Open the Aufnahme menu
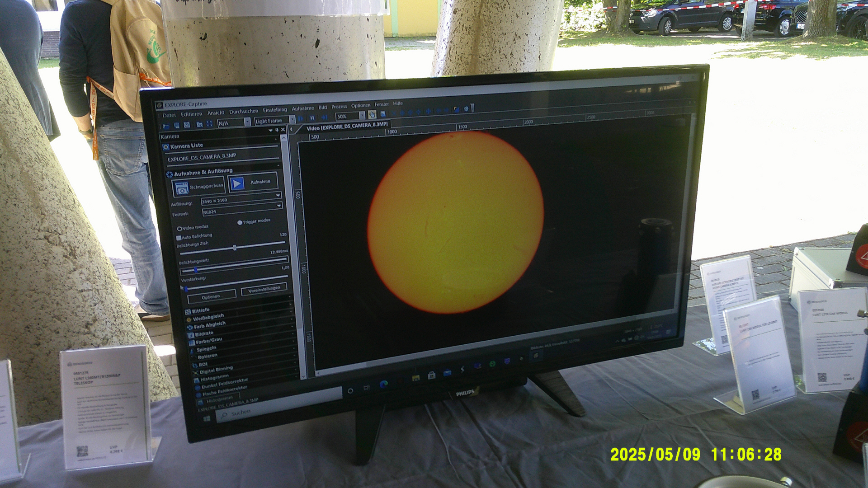This screenshot has width=868, height=488. [303, 108]
